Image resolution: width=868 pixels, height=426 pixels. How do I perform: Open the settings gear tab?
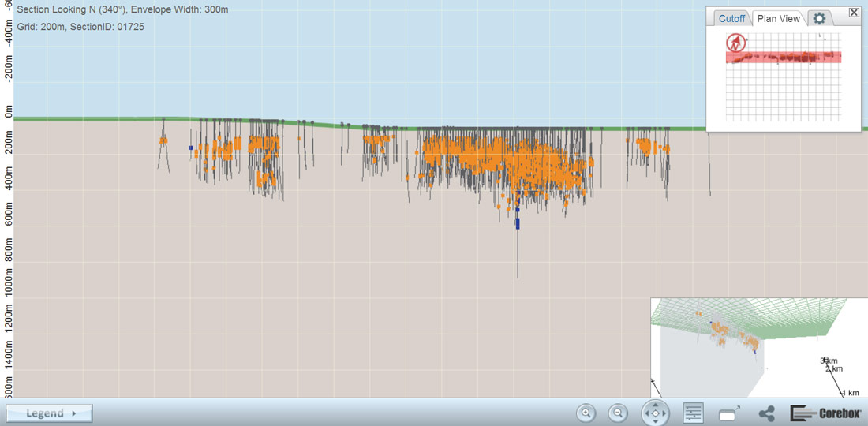coord(819,19)
